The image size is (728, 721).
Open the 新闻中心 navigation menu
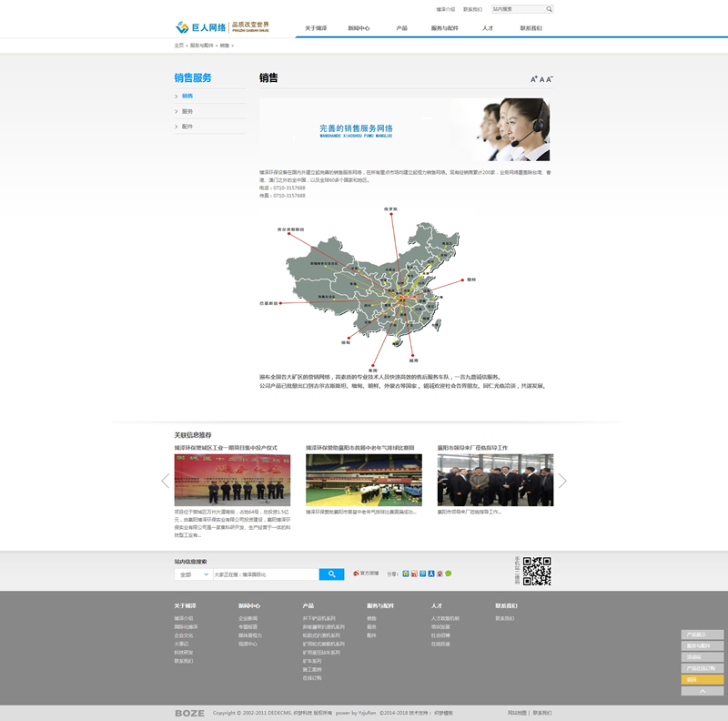pos(359,28)
